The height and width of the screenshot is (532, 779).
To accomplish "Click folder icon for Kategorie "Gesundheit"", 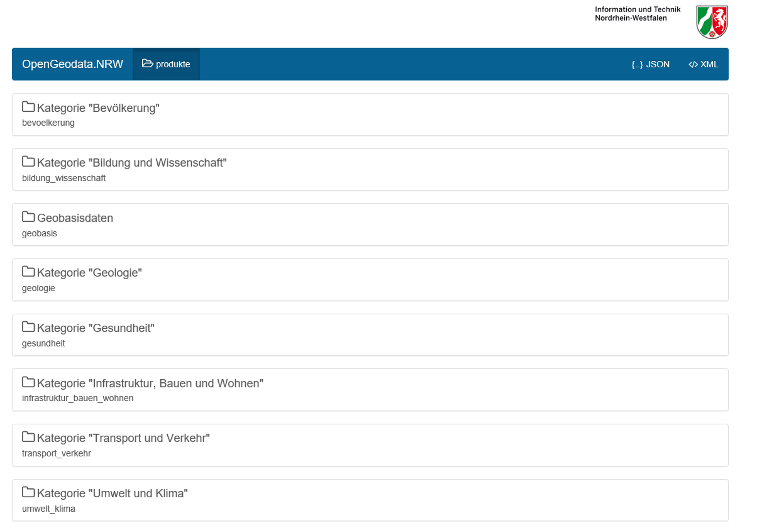I will coord(28,327).
